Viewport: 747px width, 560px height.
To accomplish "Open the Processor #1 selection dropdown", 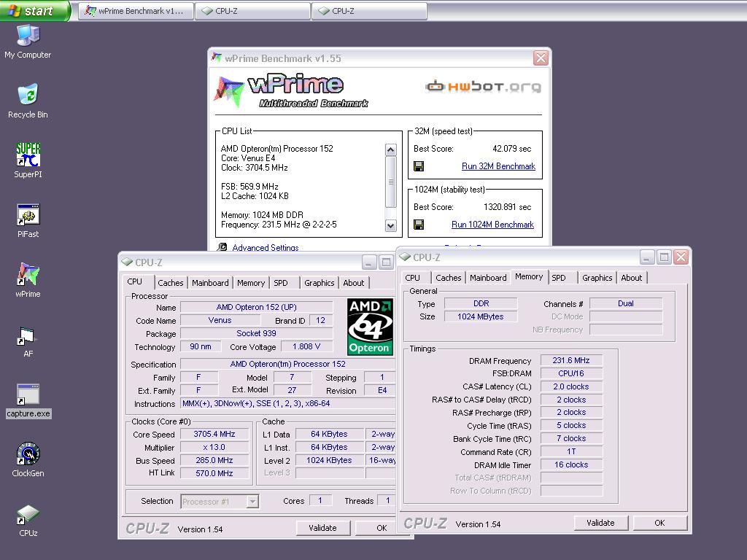I will pyautogui.click(x=220, y=502).
